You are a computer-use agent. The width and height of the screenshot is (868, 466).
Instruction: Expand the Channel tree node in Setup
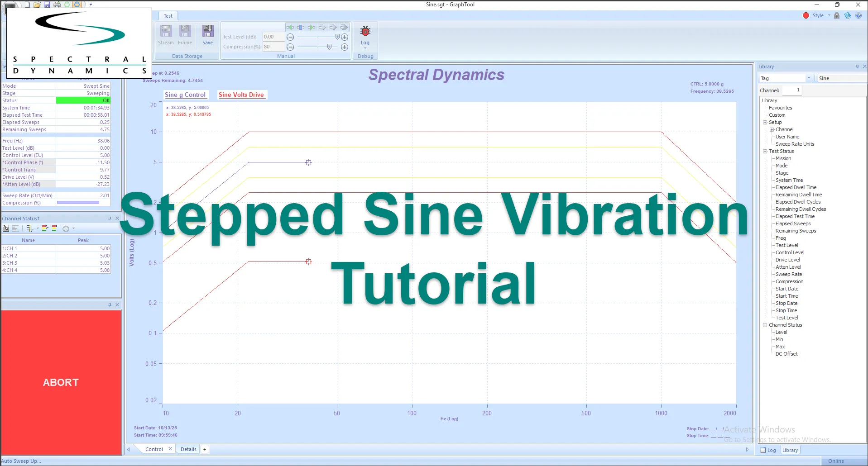click(x=772, y=129)
